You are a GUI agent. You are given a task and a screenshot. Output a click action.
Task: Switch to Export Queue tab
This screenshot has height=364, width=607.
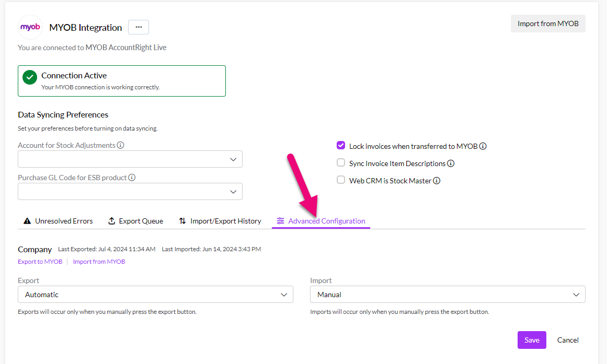coord(135,221)
